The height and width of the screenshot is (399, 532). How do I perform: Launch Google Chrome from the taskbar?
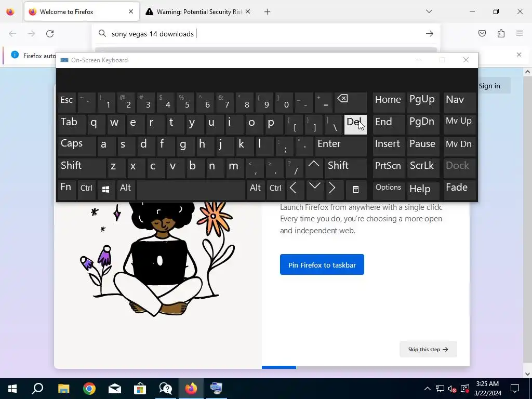pos(89,389)
